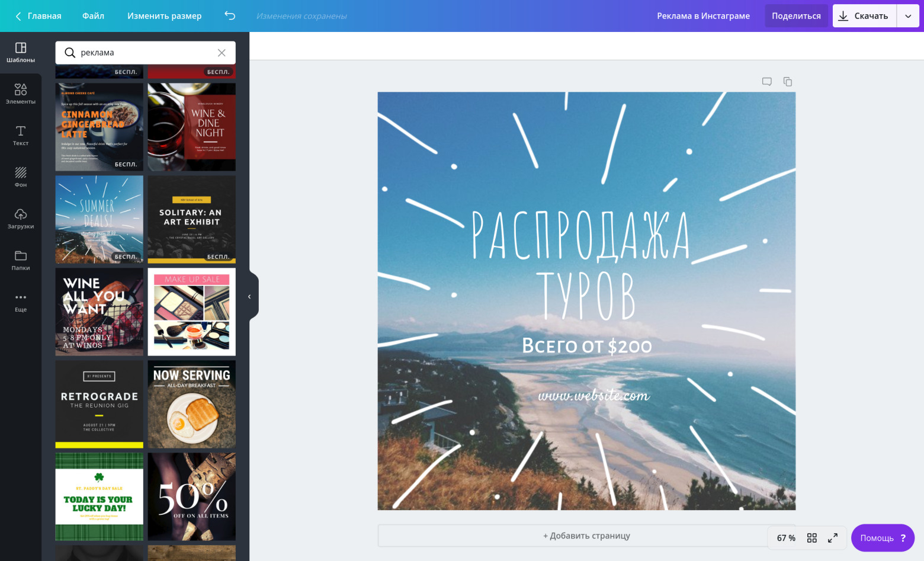Add a comment to the page
924x561 pixels.
pyautogui.click(x=767, y=82)
